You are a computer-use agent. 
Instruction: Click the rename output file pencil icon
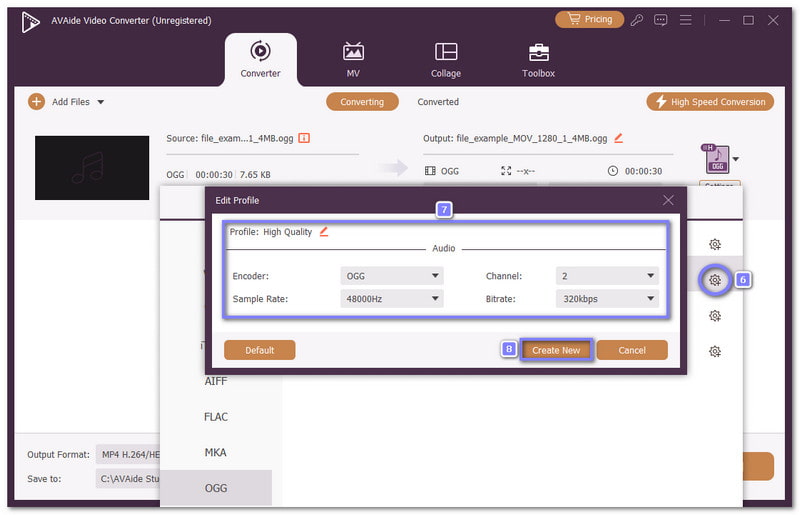[618, 138]
